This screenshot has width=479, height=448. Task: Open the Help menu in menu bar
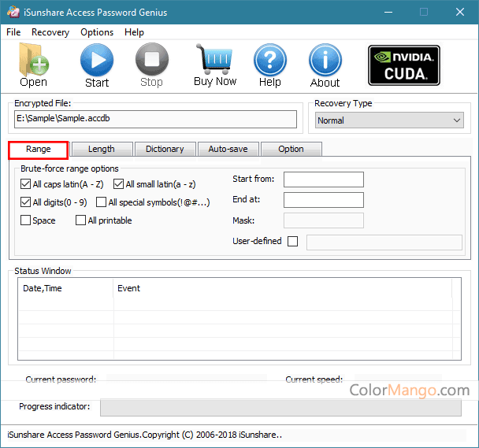click(134, 32)
